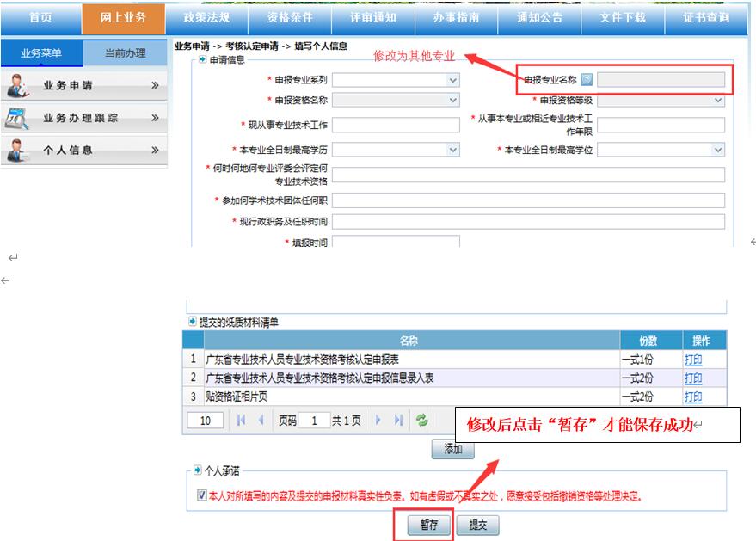The height and width of the screenshot is (541, 756).
Task: Go to first page of materials list
Action: pos(242,421)
